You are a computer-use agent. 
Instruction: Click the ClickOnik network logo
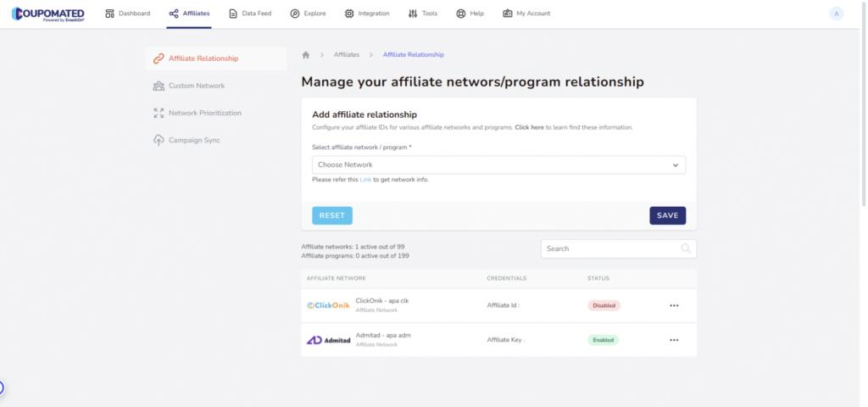[x=328, y=305]
